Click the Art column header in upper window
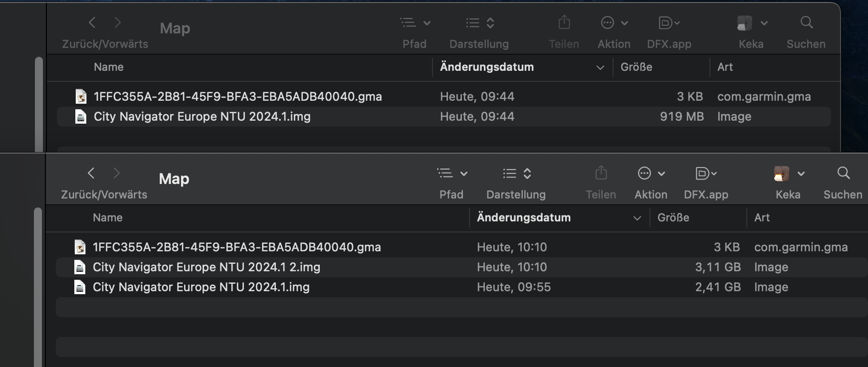Screen dimensions: 868x367 pyautogui.click(x=725, y=67)
